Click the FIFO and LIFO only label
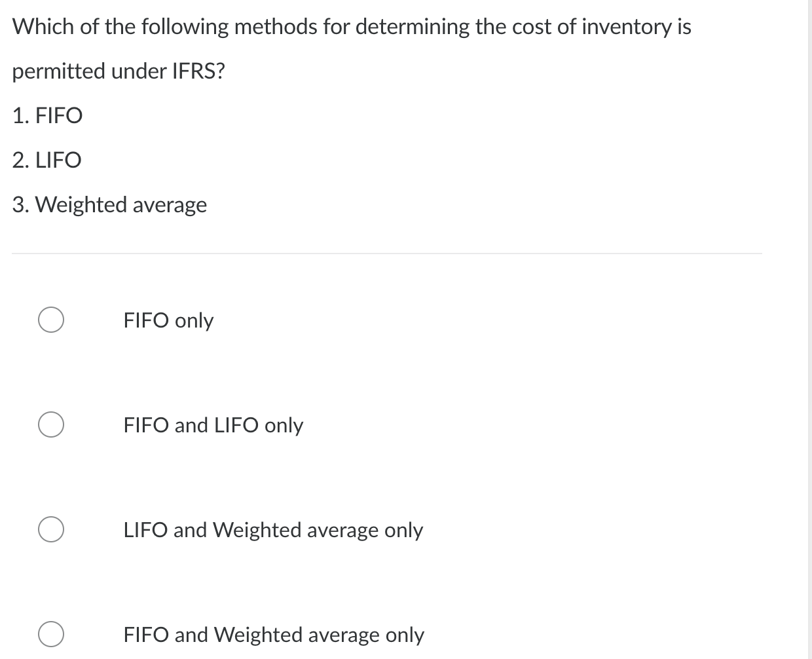Screen dimensions: 812x659 click(213, 425)
